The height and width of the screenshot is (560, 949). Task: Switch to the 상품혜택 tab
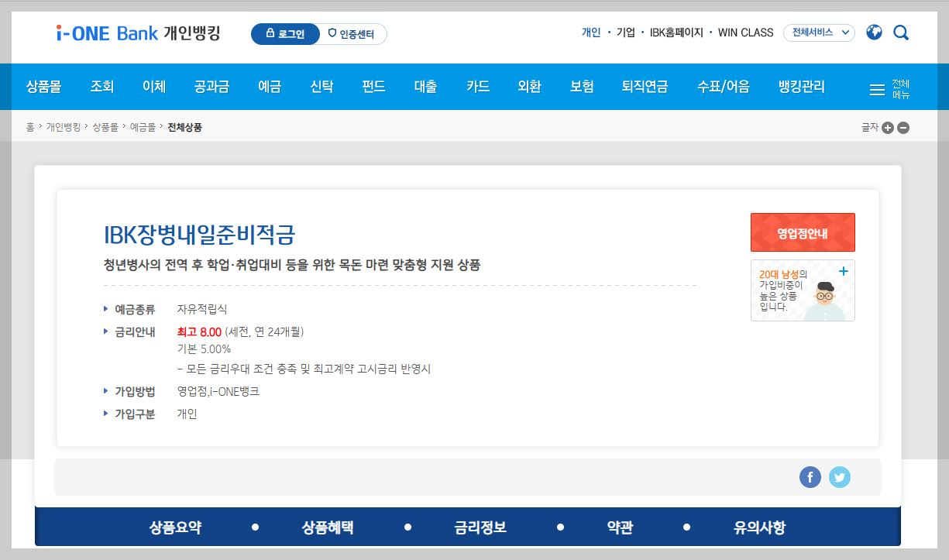click(328, 528)
